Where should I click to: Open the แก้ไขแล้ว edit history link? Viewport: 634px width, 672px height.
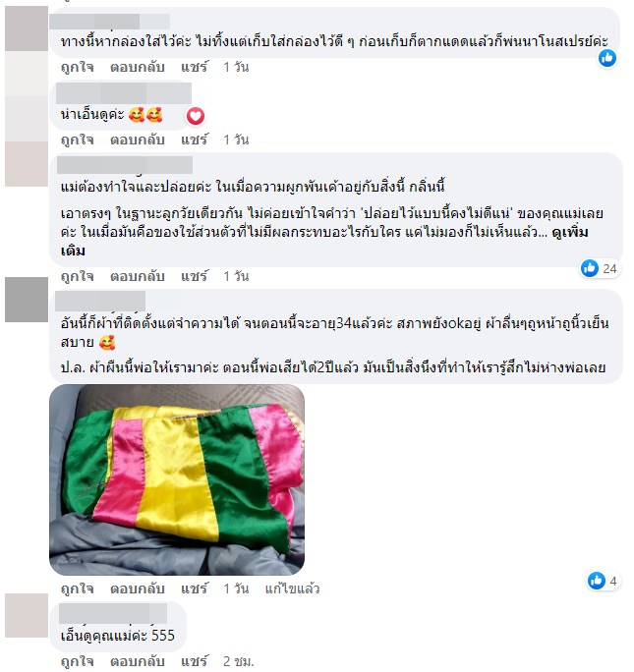(x=292, y=588)
